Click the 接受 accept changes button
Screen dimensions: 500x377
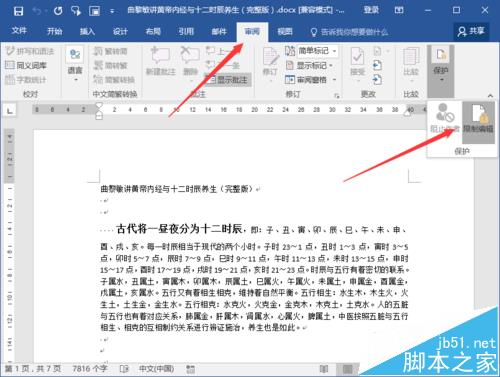coord(357,63)
